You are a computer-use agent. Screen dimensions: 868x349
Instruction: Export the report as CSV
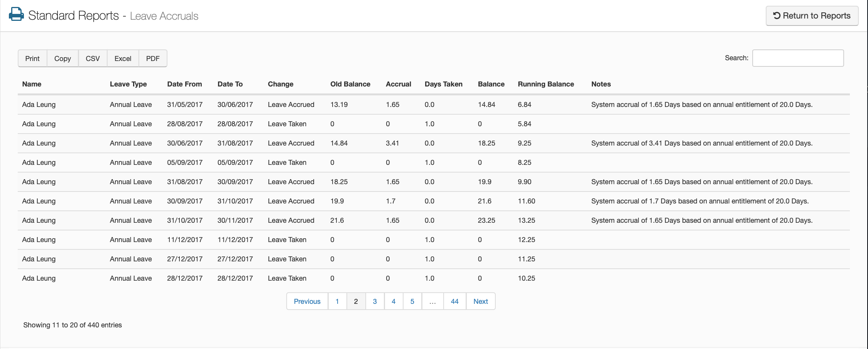pyautogui.click(x=93, y=58)
